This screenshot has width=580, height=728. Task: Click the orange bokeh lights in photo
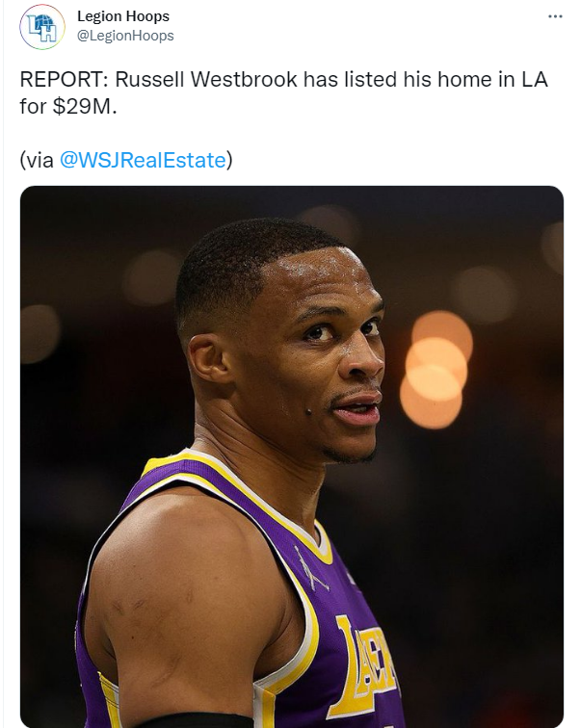(x=435, y=371)
